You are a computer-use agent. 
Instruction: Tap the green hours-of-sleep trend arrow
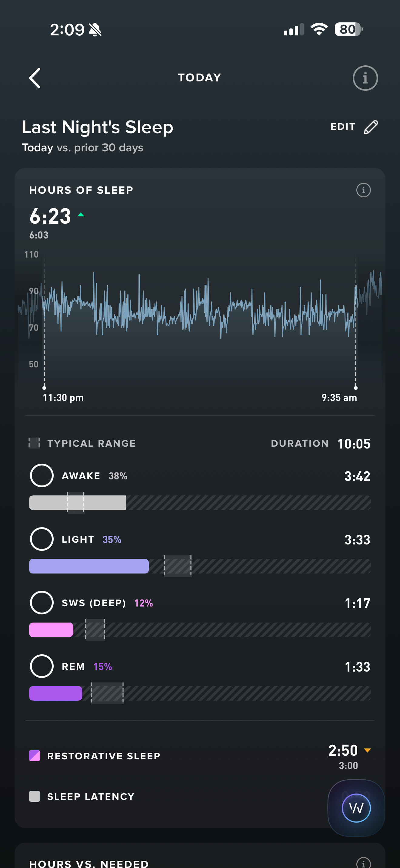(x=81, y=215)
